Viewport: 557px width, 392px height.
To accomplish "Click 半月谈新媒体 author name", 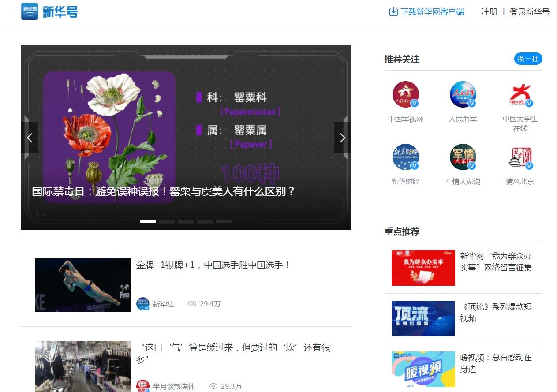I will [x=174, y=386].
